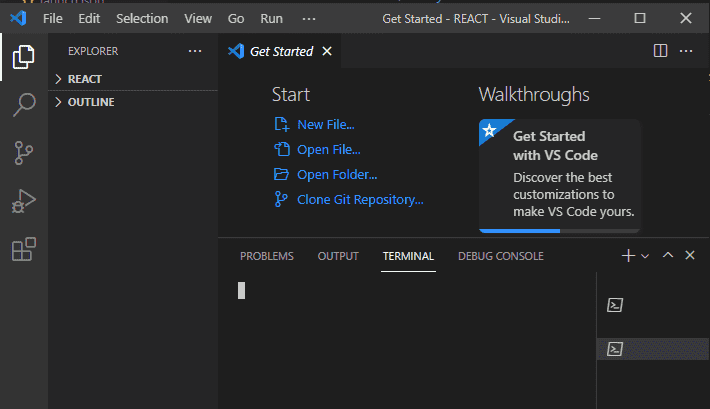Click the Open Folder link
The height and width of the screenshot is (409, 710).
(336, 174)
